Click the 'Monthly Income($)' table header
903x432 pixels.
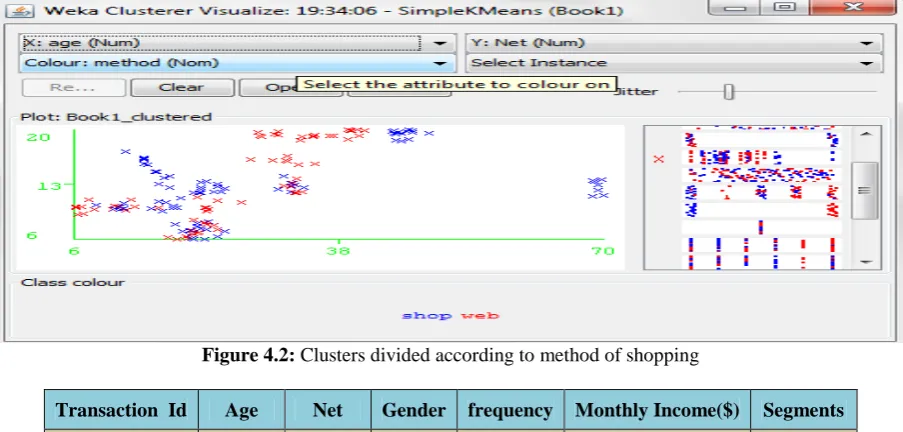[x=657, y=410]
